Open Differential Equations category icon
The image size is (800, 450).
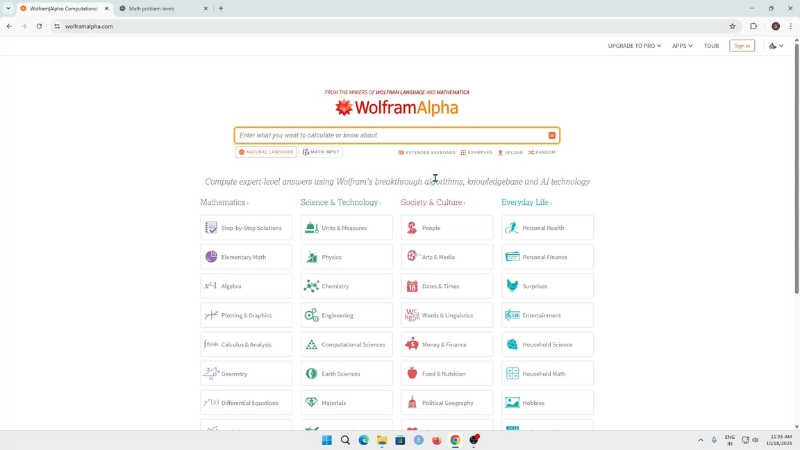(x=211, y=403)
